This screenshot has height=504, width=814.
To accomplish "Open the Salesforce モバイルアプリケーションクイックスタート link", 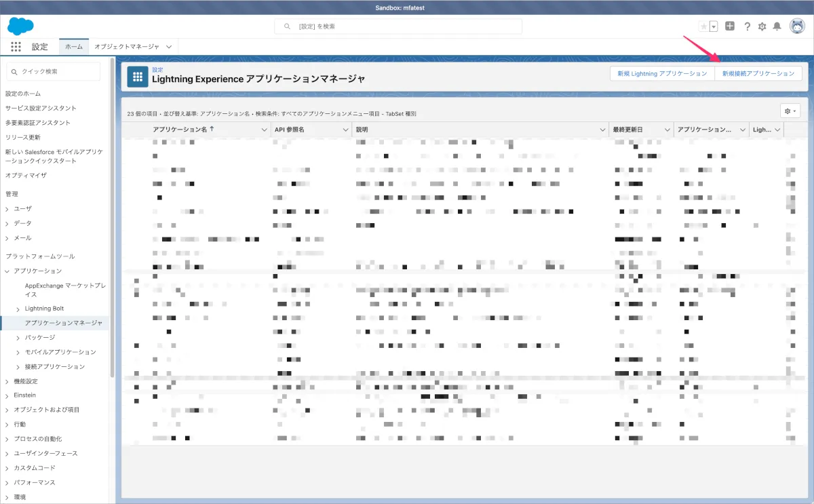I will (55, 157).
